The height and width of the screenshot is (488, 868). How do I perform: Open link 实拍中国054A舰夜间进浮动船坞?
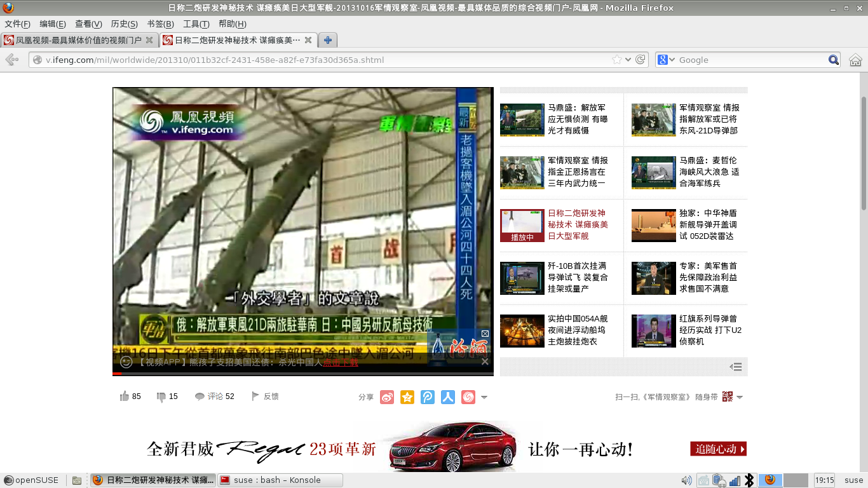click(x=577, y=330)
